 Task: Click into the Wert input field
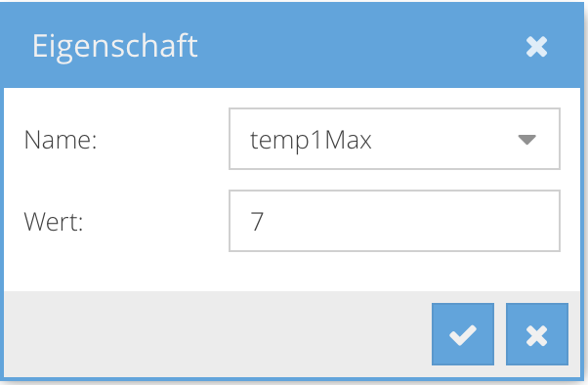click(x=395, y=221)
